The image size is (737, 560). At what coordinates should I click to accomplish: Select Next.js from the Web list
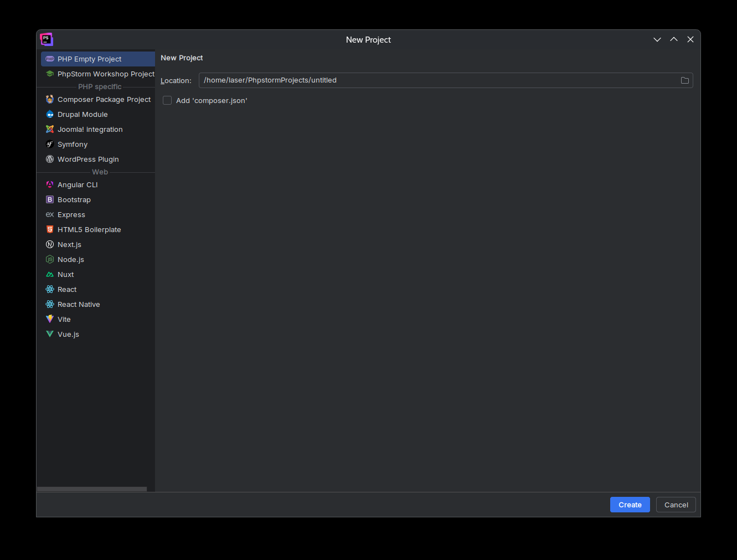[69, 245]
